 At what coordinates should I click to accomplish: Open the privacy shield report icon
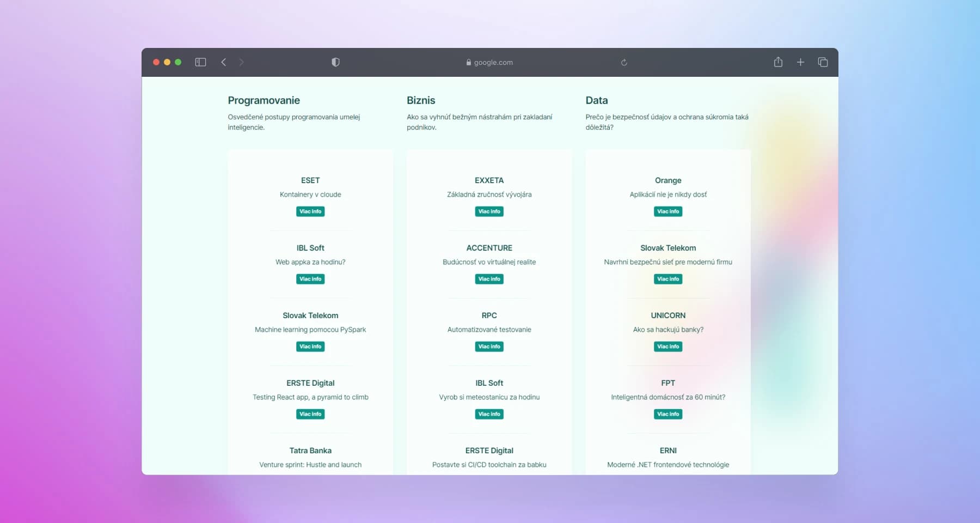(335, 62)
